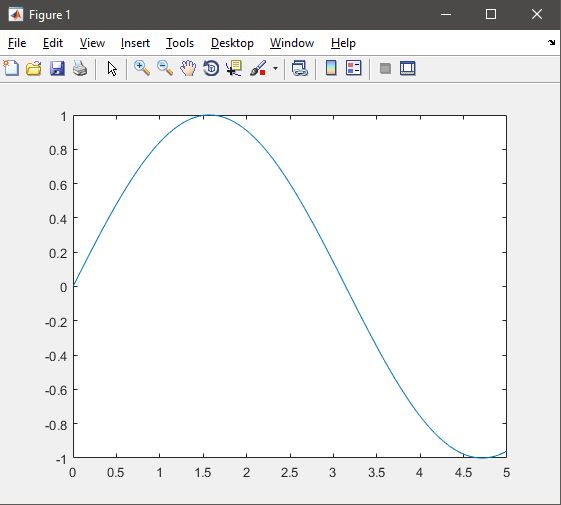
Task: Activate the Zoom Out magnifier tool
Action: [x=165, y=68]
